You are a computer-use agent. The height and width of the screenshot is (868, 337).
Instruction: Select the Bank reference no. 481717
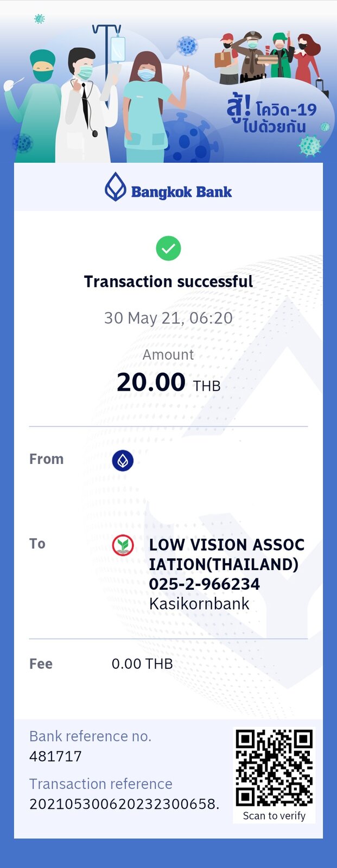(x=55, y=756)
